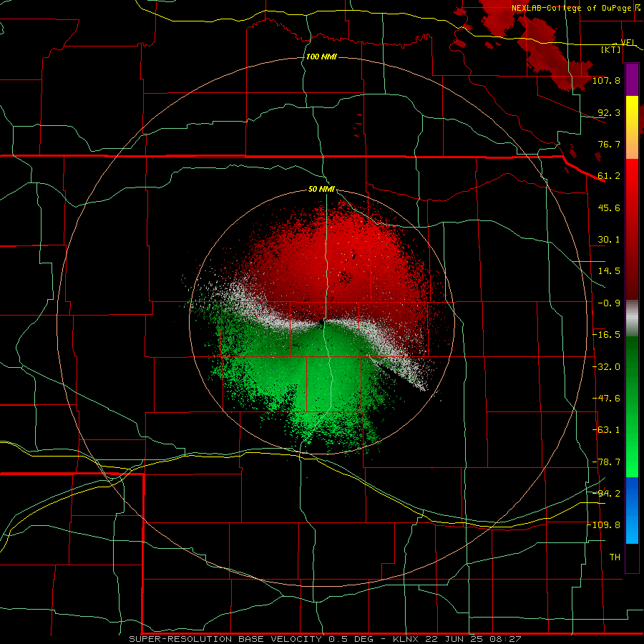
Task: Select the 45.6 scale value
Action: point(609,208)
